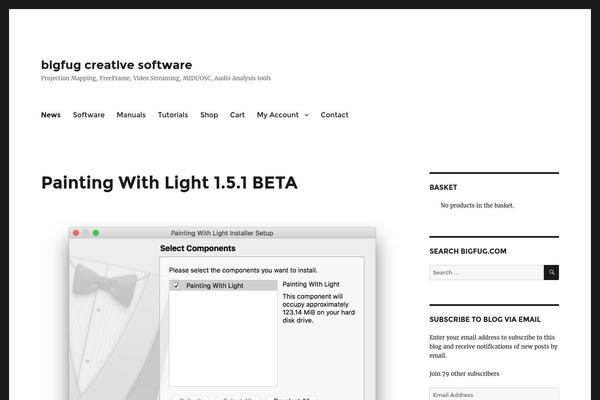Click into the Search bigfug.com field
Image resolution: width=600 pixels, height=400 pixels.
click(486, 273)
